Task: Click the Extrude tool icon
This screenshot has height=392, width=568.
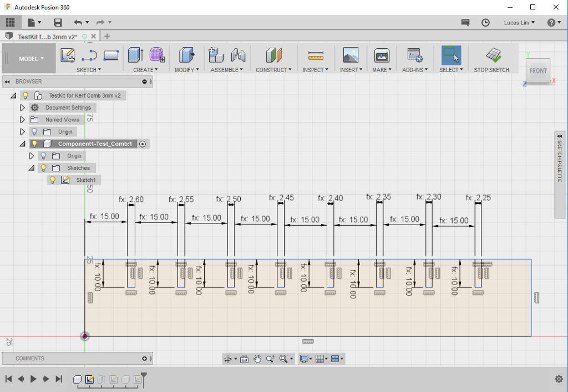Action: click(135, 55)
